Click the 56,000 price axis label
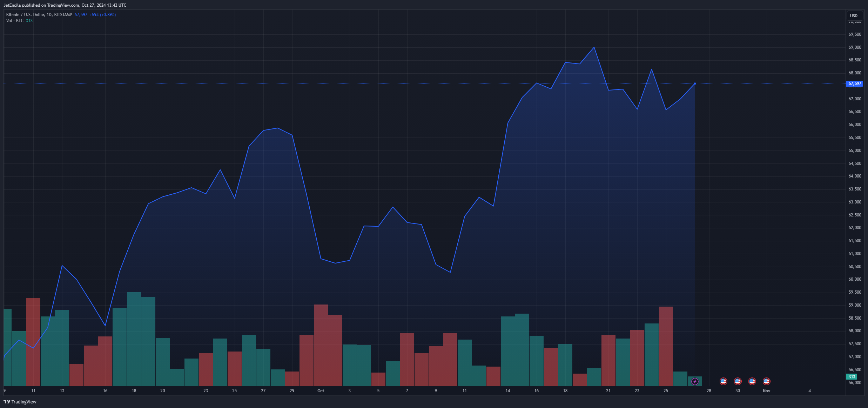The height and width of the screenshot is (408, 868). pos(855,383)
